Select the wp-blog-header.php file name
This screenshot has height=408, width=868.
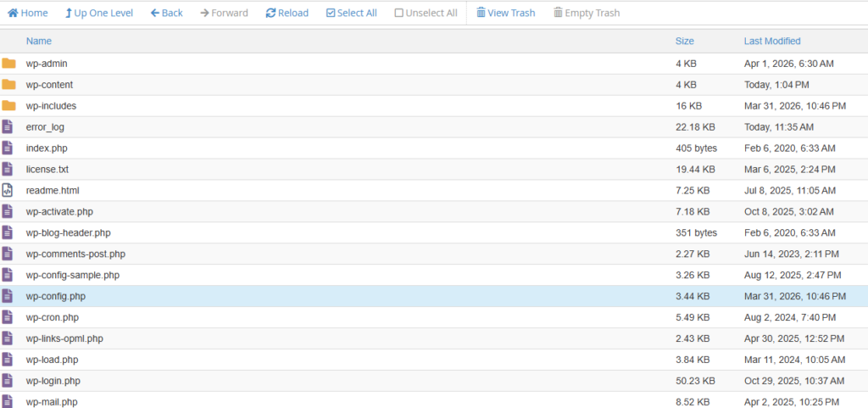68,233
